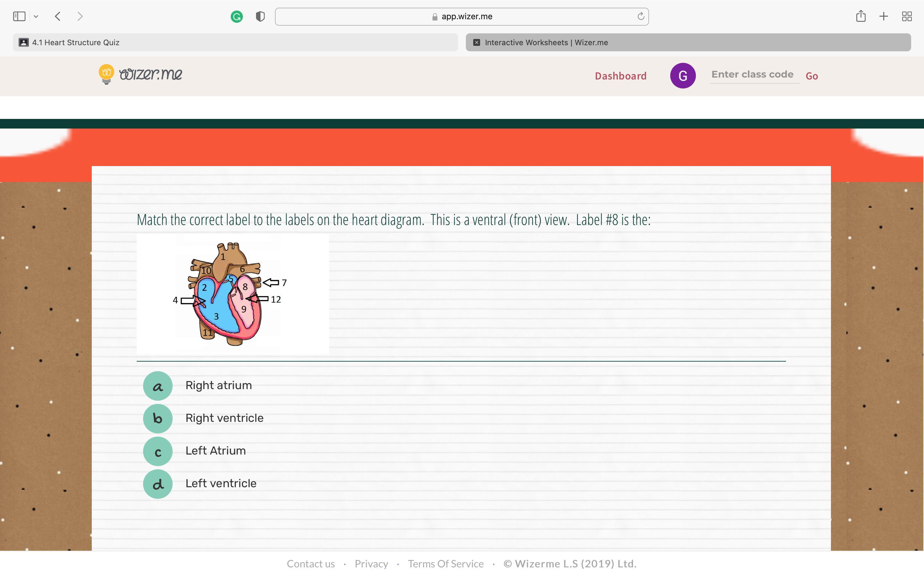Open the Share icon in the toolbar

[x=860, y=16]
